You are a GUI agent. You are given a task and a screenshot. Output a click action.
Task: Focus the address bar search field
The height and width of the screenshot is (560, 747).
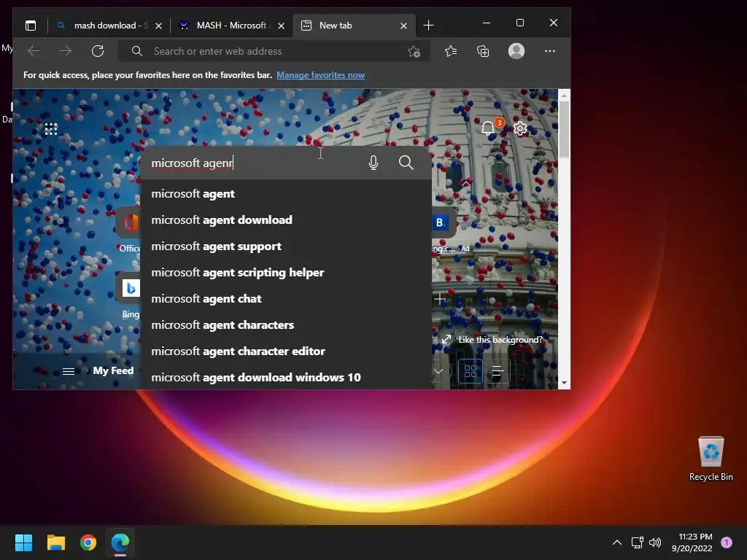coord(274,51)
